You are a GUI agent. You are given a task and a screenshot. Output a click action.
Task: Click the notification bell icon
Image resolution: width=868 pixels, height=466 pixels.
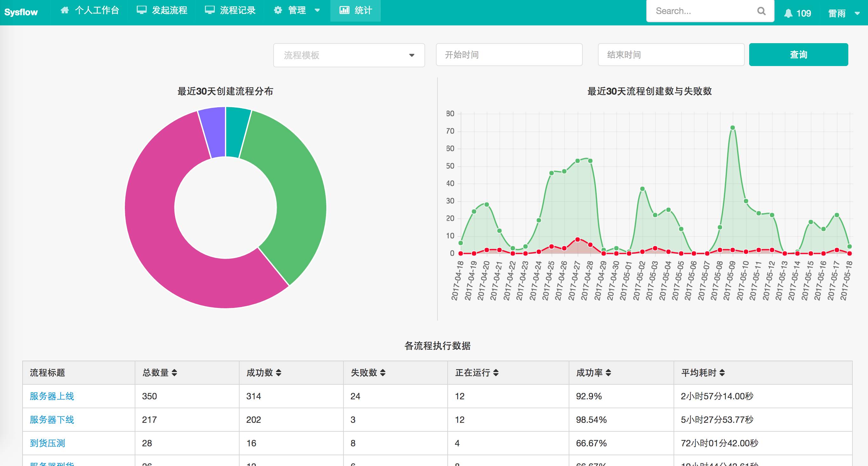788,13
